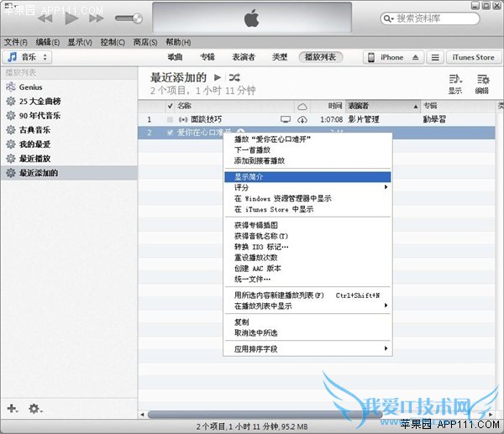Viewport: 504px width, 434px height.
Task: Shuffle the 最近添加的 playlist
Action: click(x=234, y=77)
